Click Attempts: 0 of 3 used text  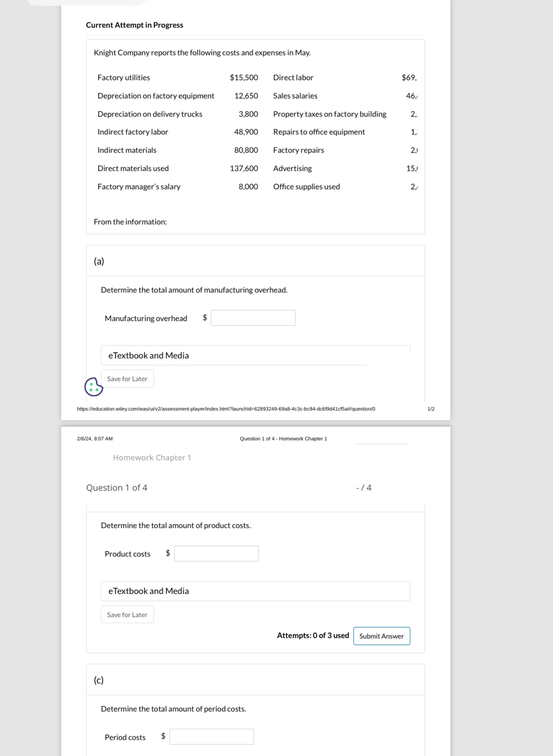pos(313,635)
